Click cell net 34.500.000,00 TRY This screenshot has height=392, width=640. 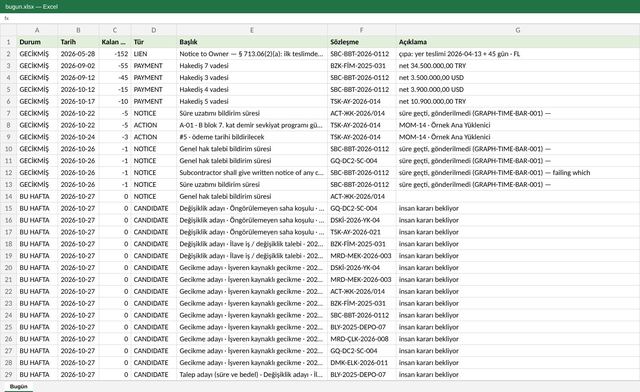click(518, 66)
